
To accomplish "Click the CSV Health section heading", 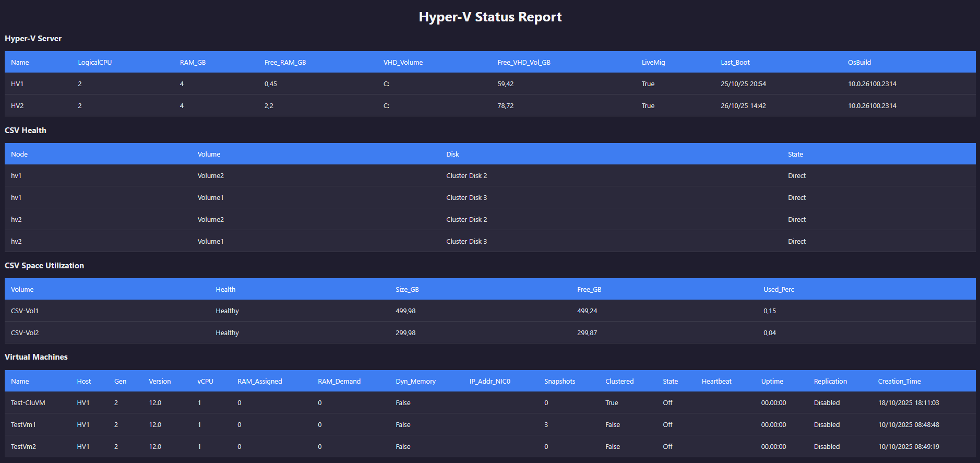I will click(26, 130).
